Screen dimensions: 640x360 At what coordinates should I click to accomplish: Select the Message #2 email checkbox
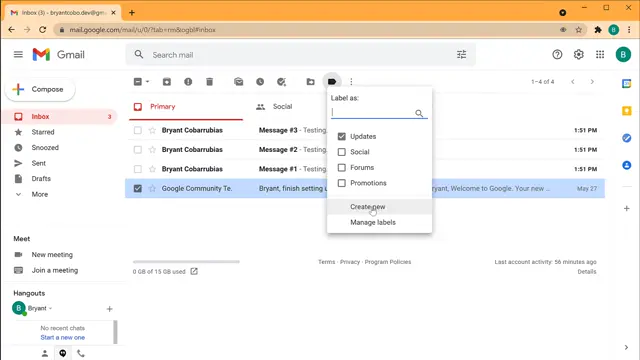coord(138,149)
